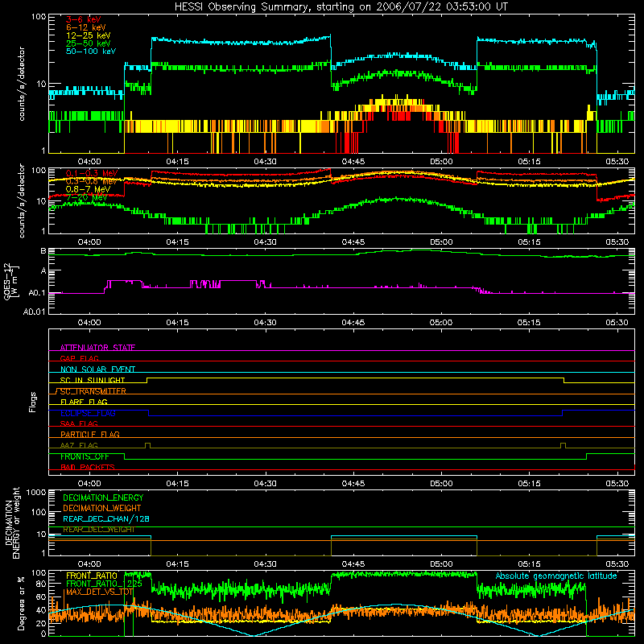
Task: Select the ECLIPSE_FLAG label
Action: pos(88,413)
